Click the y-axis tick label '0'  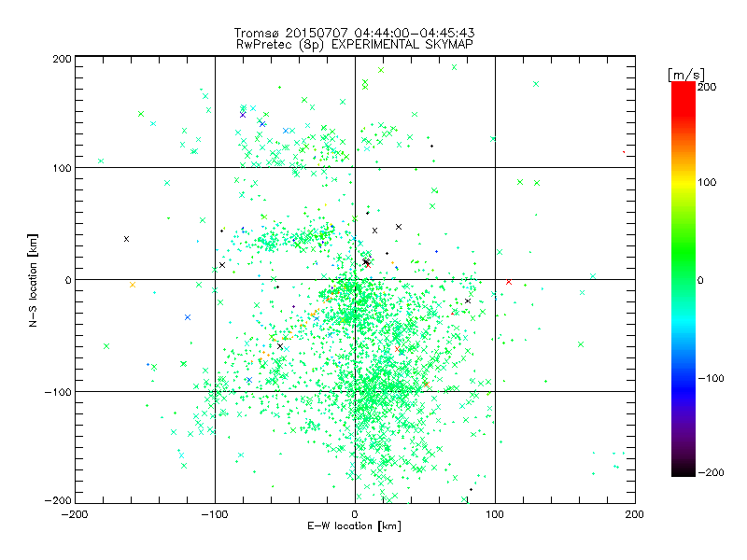68,281
